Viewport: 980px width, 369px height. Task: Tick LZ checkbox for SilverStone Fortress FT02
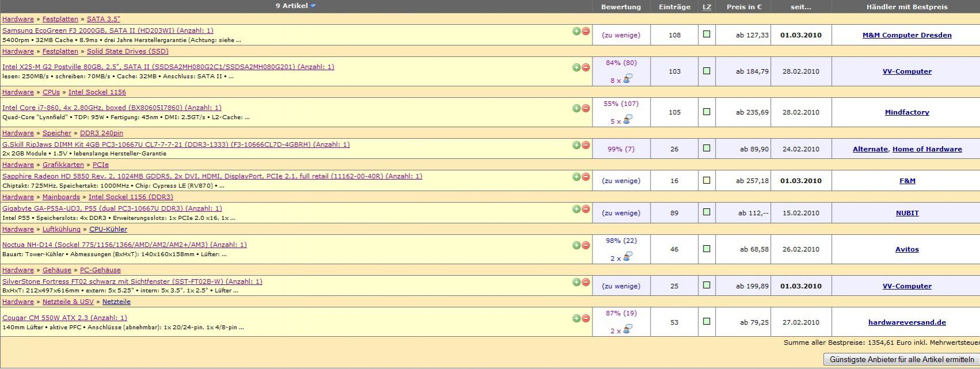(706, 286)
